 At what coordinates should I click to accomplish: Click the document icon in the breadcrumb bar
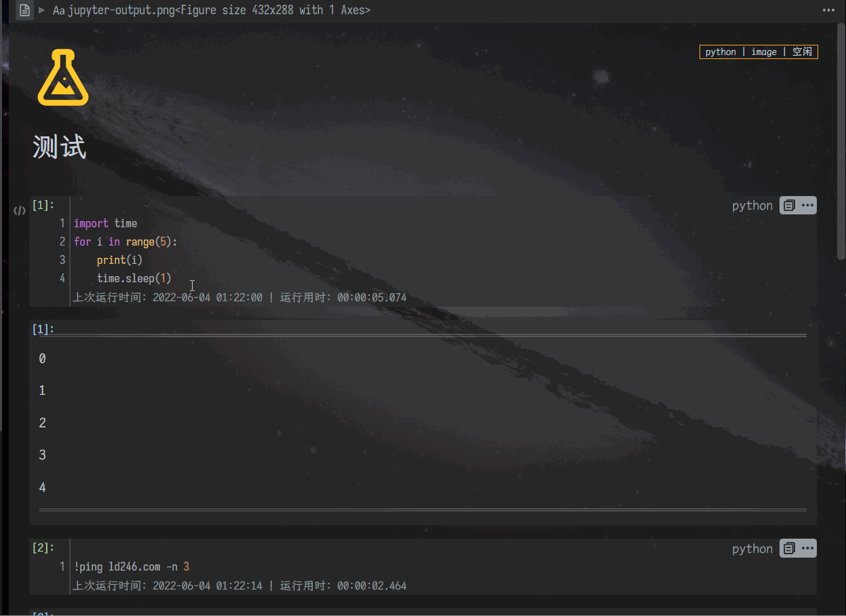pos(24,10)
